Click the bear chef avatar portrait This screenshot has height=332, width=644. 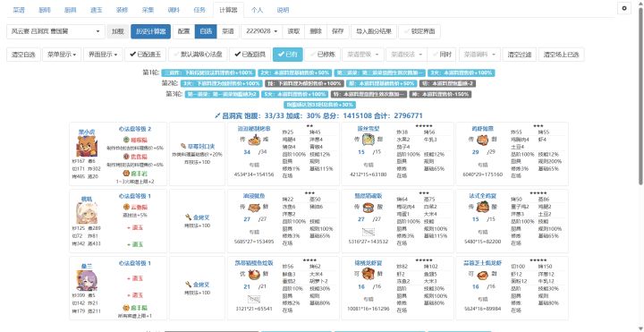86,146
